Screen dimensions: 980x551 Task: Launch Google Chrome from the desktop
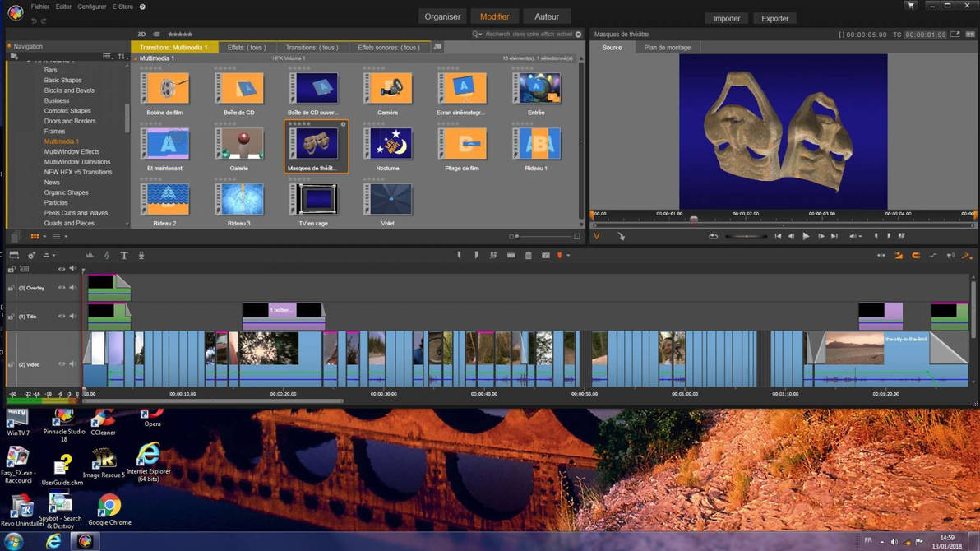click(x=109, y=510)
